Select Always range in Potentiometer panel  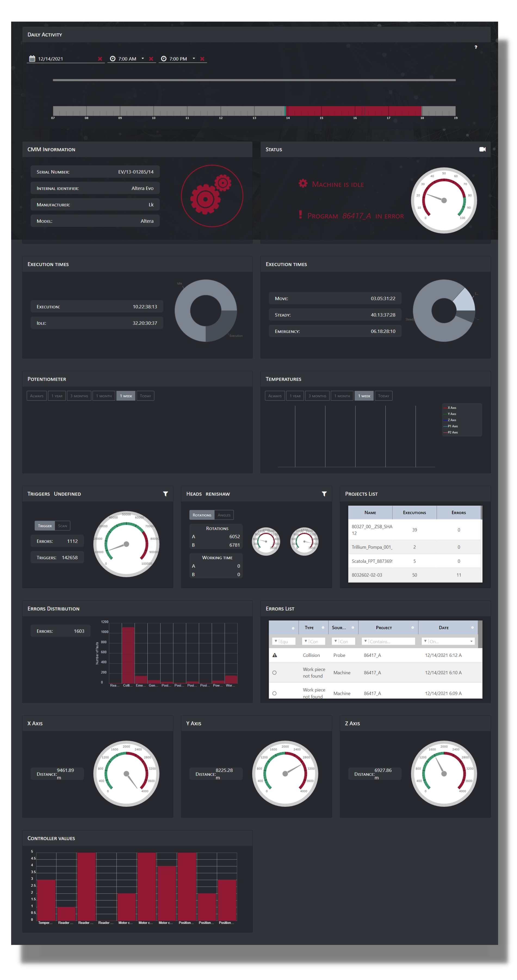[37, 396]
